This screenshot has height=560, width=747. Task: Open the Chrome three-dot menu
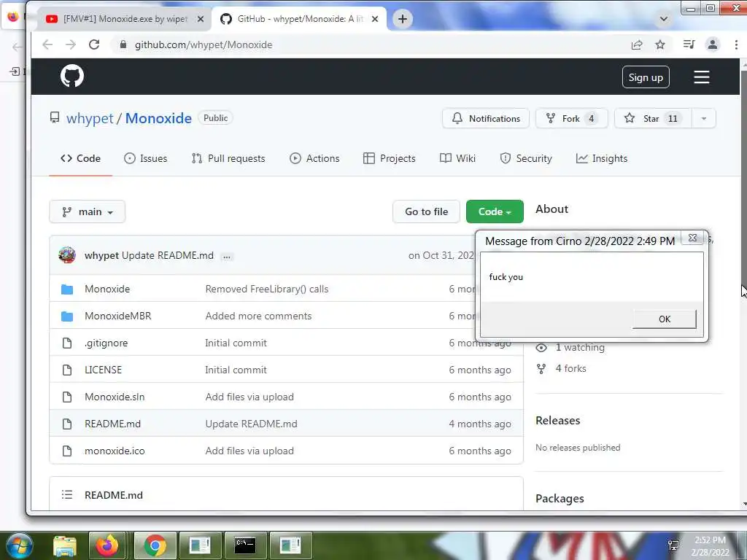(736, 44)
